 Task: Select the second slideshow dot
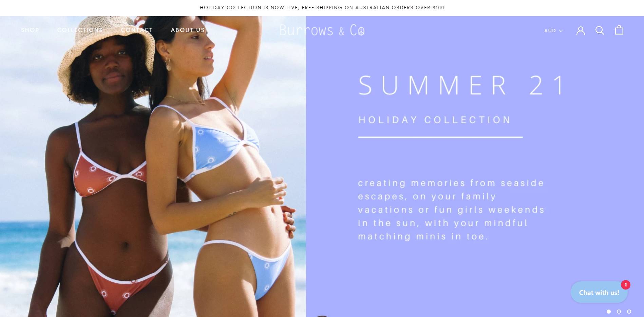pos(619,312)
